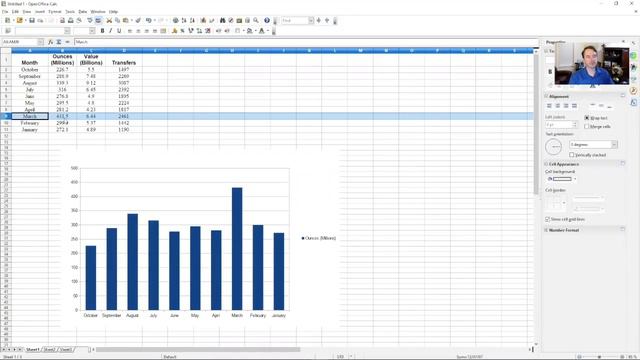Viewport: 640px width, 360px height.
Task: Open the Find toolbar dropdown arrow
Action: coord(311,20)
